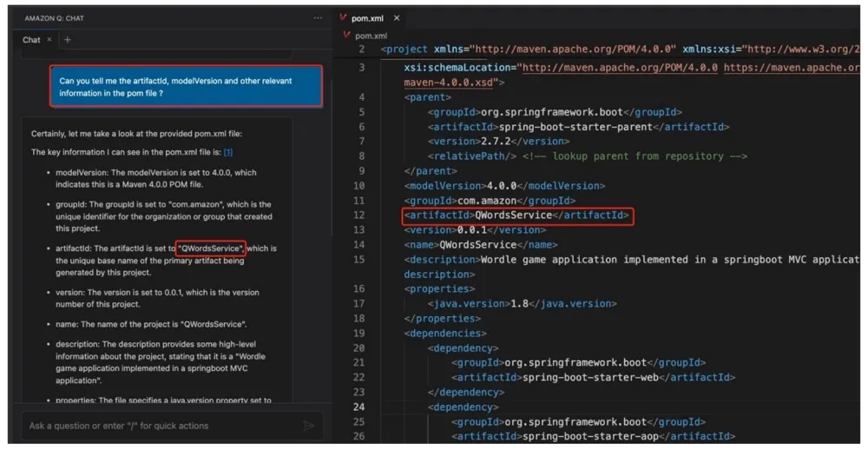Click the relativePath comment line
The height and width of the screenshot is (450, 868).
pyautogui.click(x=588, y=156)
